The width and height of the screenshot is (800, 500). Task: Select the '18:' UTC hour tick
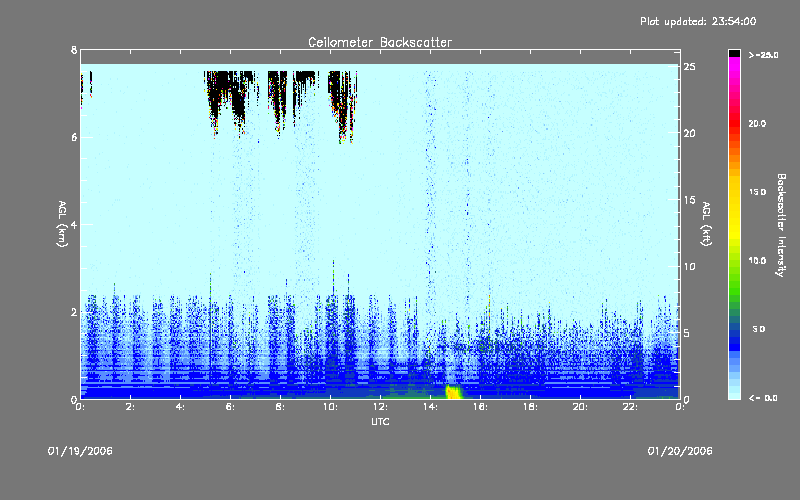click(531, 407)
